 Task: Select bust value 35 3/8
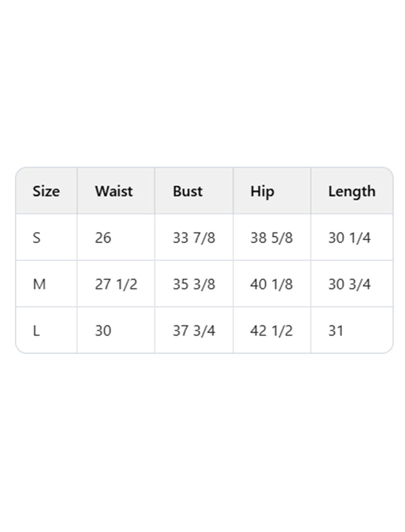(194, 284)
